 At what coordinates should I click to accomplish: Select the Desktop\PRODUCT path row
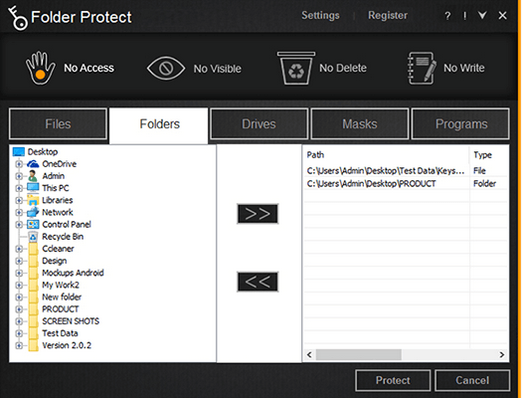(406, 183)
